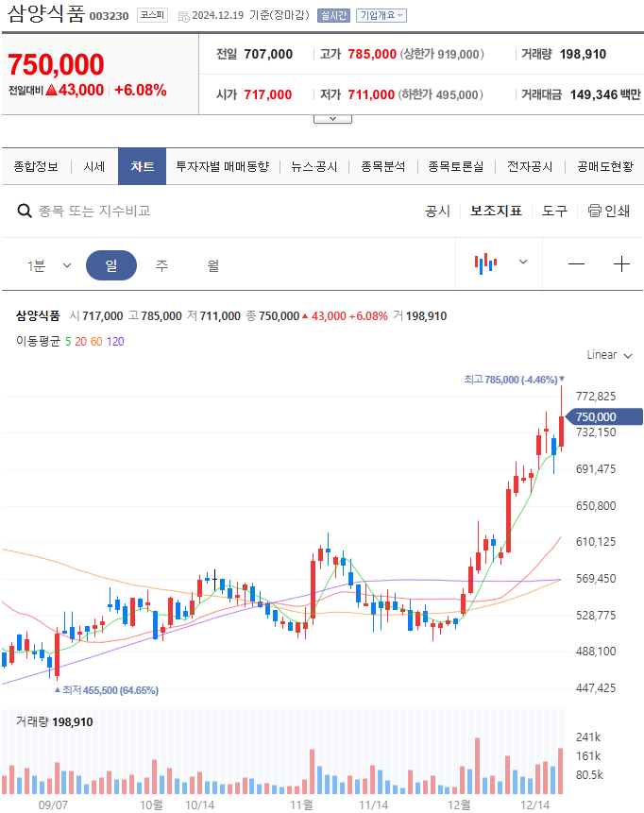Open the Linear scale dropdown
644x813 pixels.
tap(609, 355)
